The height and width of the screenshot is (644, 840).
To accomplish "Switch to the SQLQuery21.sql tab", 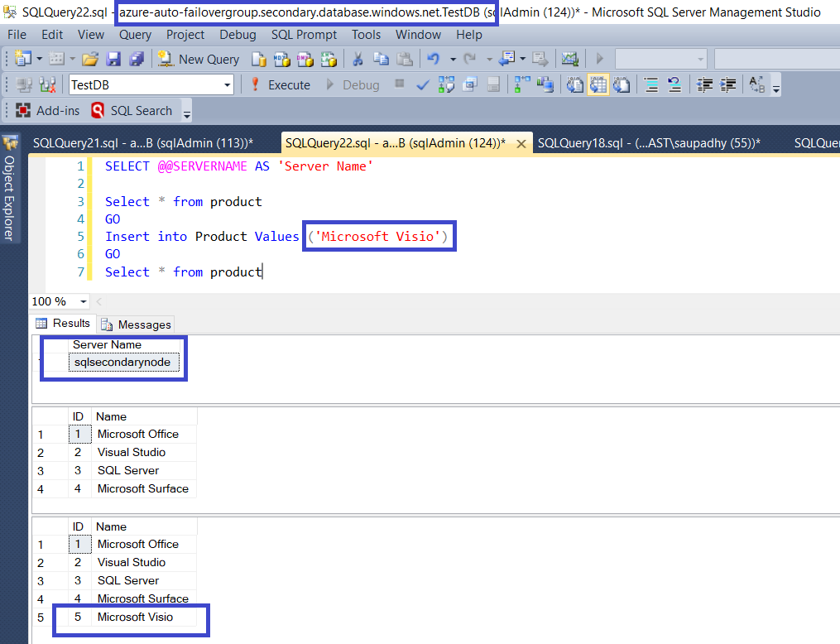I will [x=143, y=143].
